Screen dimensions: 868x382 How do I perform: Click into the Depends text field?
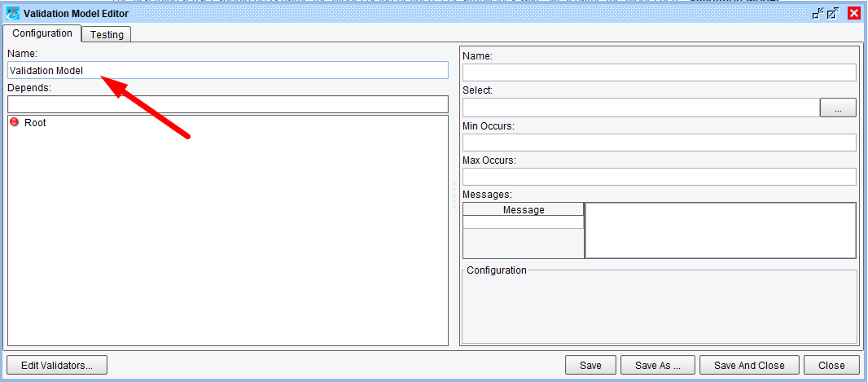click(228, 104)
